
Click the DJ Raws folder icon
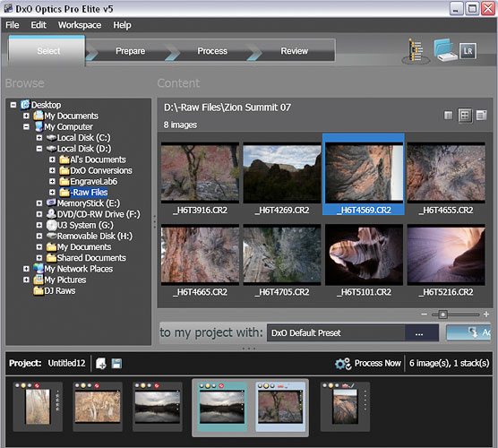[39, 290]
